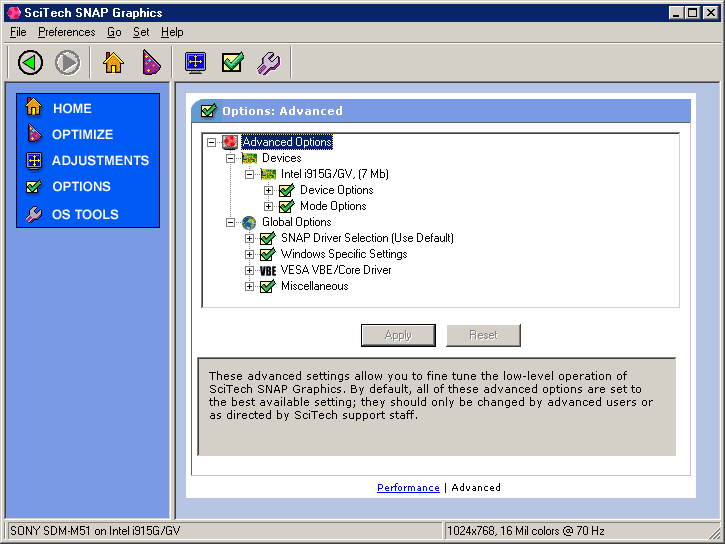Click the SciTech SNAP title bar app icon
This screenshot has height=544, width=725.
coord(14,12)
